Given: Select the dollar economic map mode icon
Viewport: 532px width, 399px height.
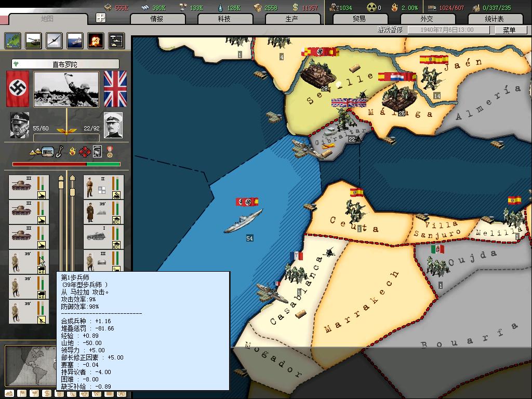Looking at the screenshot, I should tap(47, 394).
